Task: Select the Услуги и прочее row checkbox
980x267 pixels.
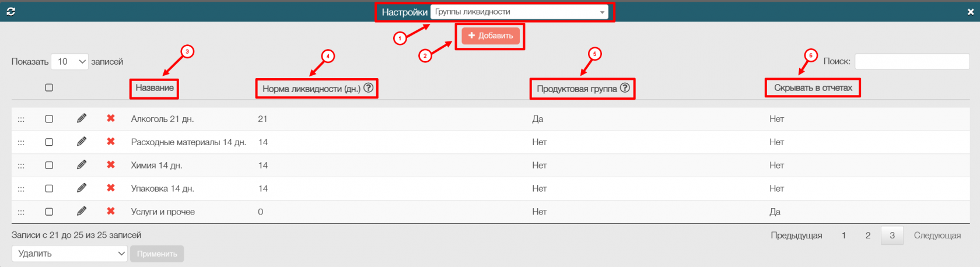Action: click(x=49, y=212)
